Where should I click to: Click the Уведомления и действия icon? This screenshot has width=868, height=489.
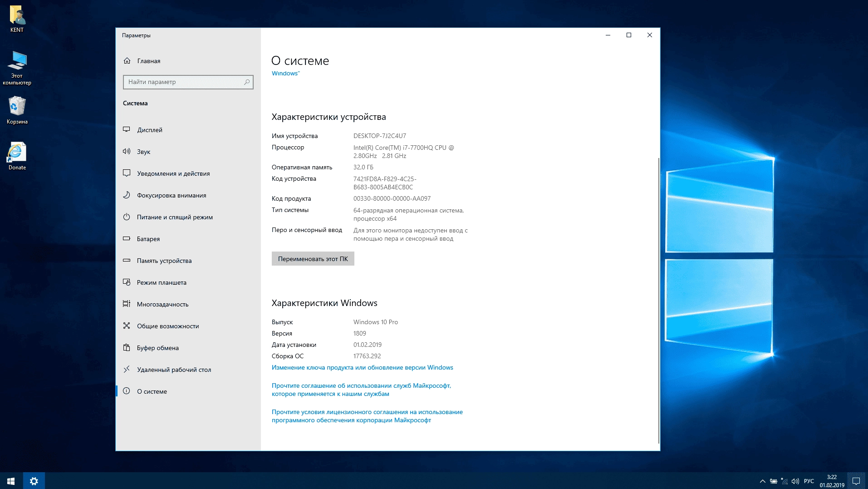tap(127, 173)
